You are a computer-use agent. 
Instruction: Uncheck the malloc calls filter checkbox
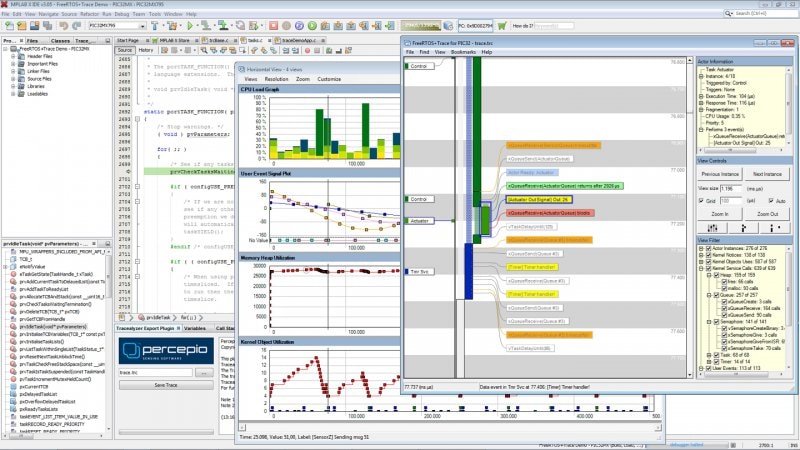coord(724,288)
